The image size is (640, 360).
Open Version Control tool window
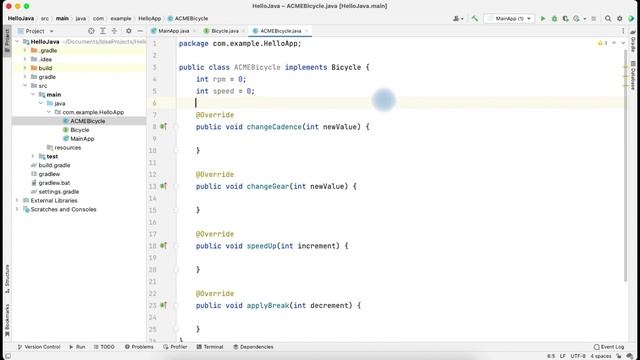point(39,347)
